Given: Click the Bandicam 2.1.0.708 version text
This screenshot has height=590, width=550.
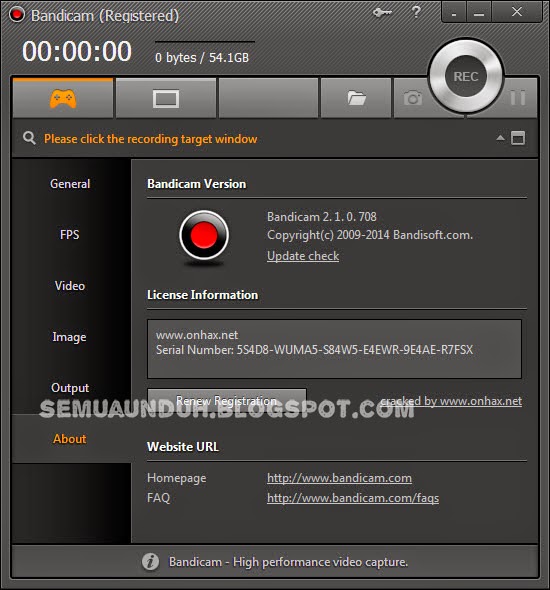Looking at the screenshot, I should point(322,217).
